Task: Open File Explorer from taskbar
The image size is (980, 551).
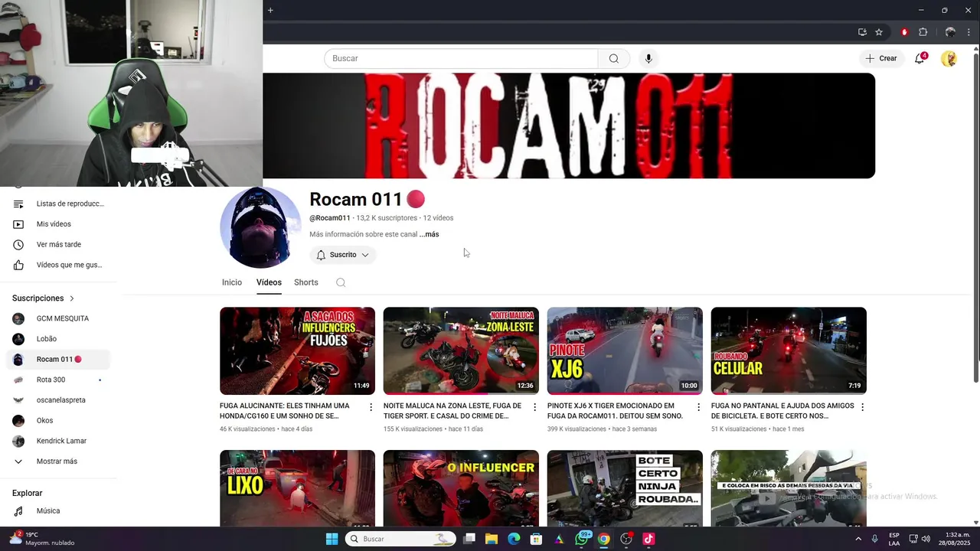Action: 492,539
